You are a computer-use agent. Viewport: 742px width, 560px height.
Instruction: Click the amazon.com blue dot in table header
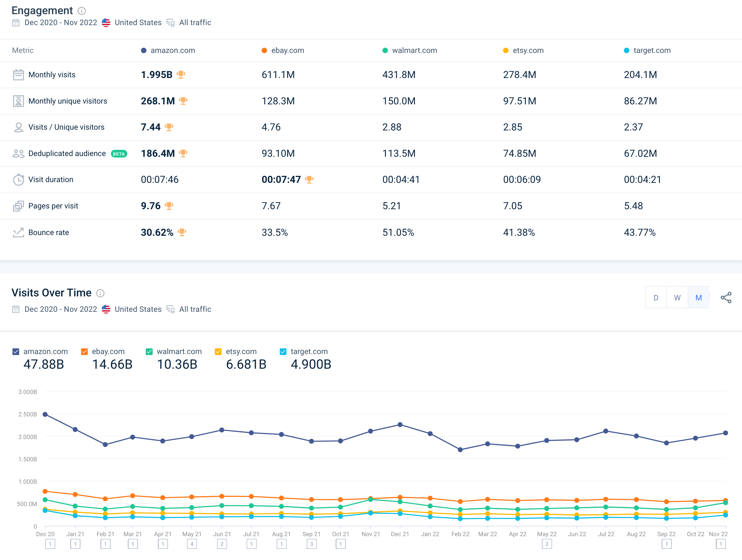pos(143,50)
